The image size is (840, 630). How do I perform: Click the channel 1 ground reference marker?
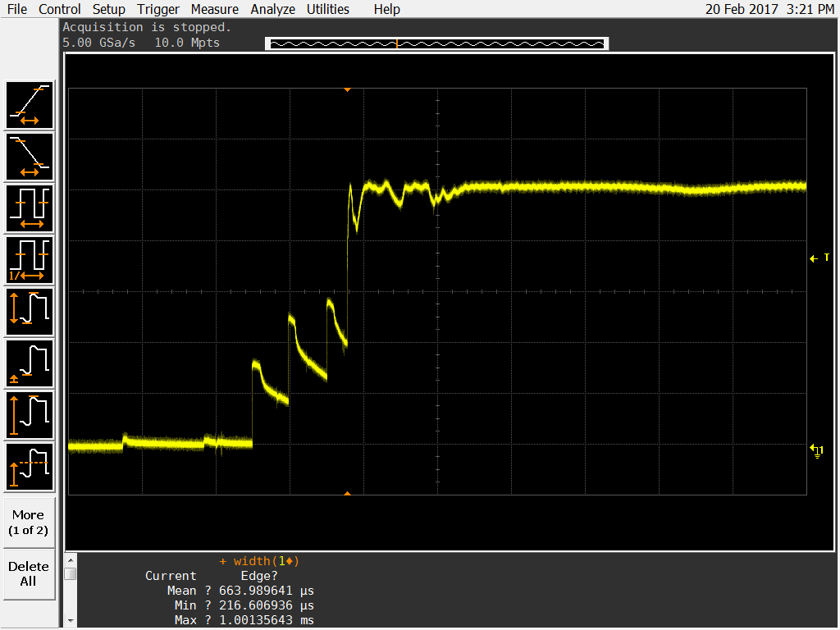pyautogui.click(x=817, y=451)
